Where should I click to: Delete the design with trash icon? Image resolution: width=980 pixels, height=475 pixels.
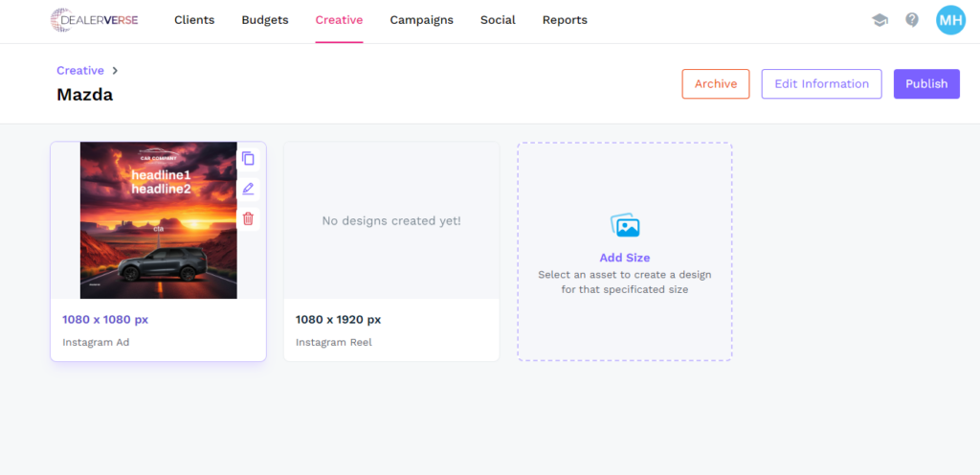(x=248, y=219)
